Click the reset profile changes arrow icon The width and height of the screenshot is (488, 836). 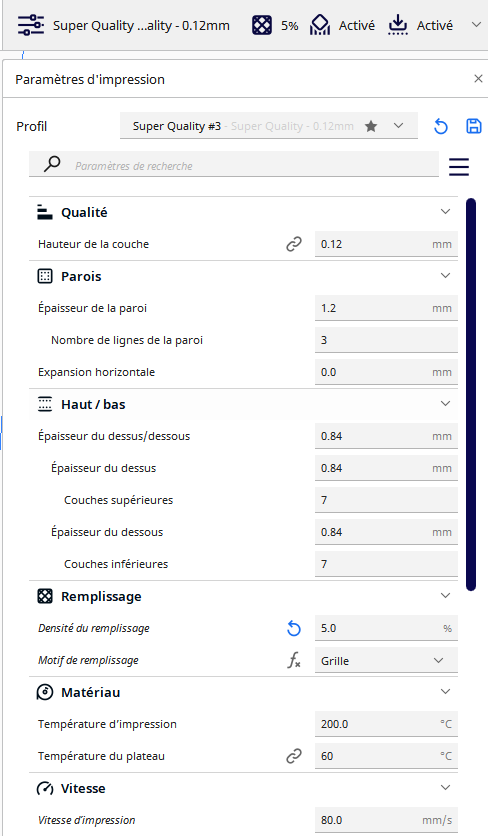[x=441, y=126]
